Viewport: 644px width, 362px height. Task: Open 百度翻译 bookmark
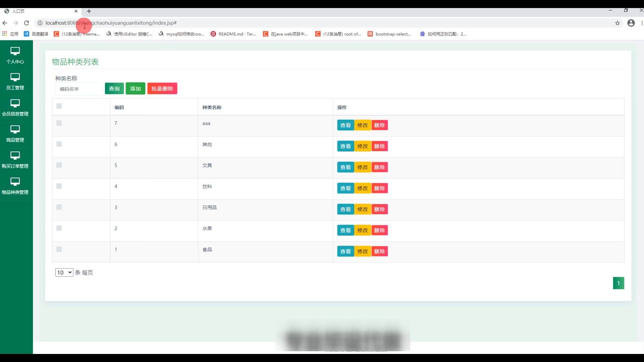tap(36, 34)
